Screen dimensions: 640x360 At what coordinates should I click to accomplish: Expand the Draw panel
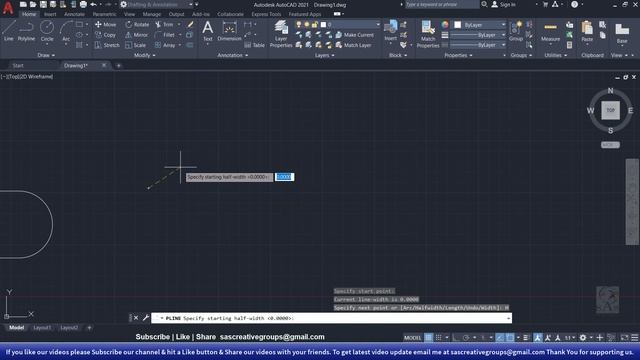pos(46,55)
